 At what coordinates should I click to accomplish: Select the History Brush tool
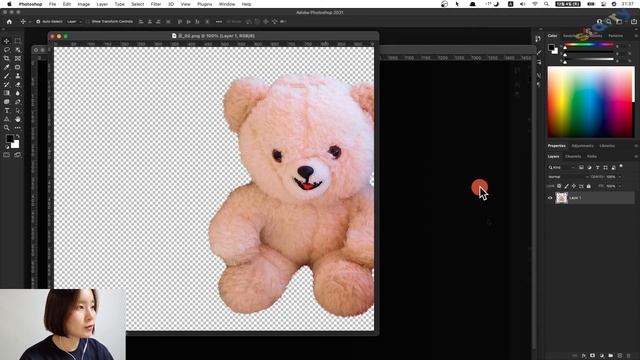[7, 84]
